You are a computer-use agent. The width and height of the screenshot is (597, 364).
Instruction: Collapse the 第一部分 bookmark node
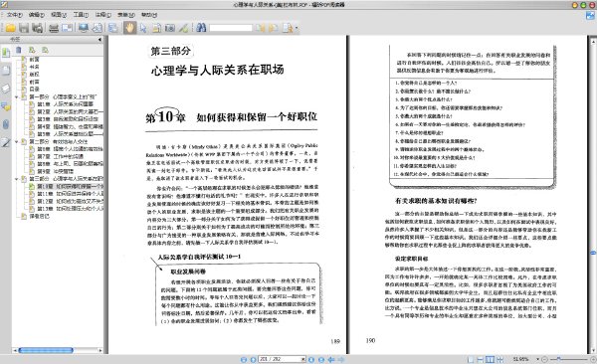point(16,97)
